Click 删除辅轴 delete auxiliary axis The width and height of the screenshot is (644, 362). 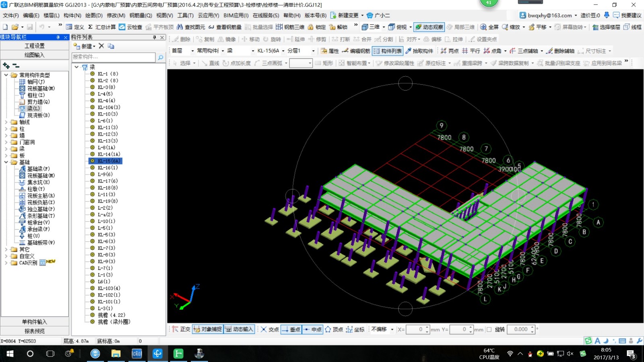pyautogui.click(x=560, y=51)
